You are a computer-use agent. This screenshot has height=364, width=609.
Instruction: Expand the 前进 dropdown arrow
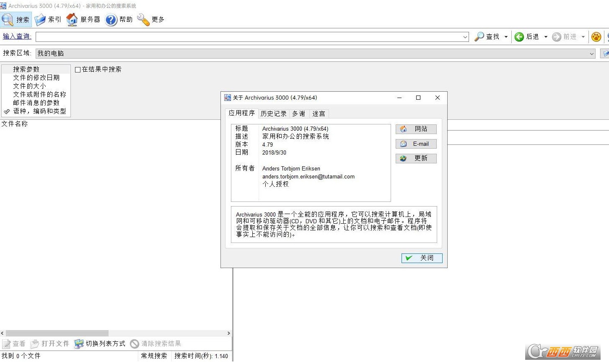(583, 37)
